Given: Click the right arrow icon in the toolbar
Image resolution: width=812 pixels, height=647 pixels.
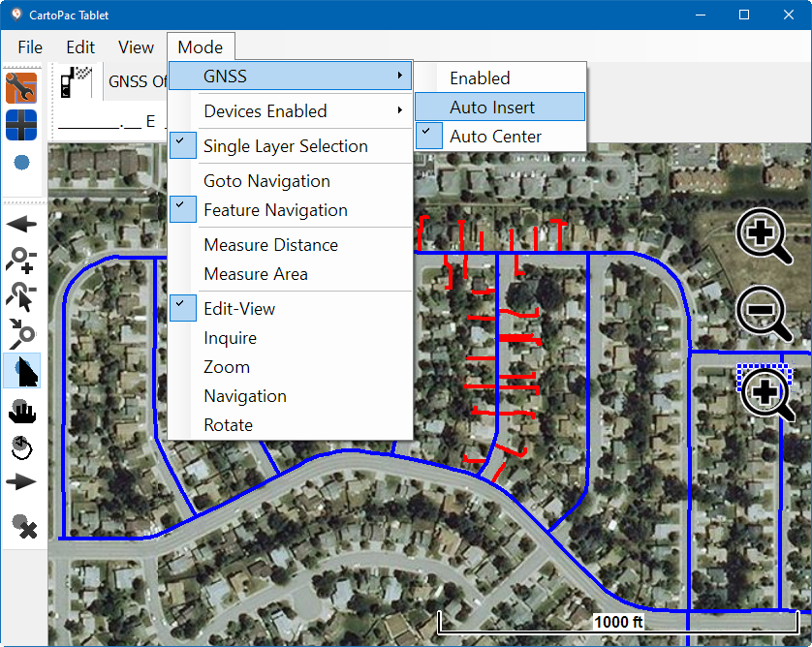Looking at the screenshot, I should point(21,482).
